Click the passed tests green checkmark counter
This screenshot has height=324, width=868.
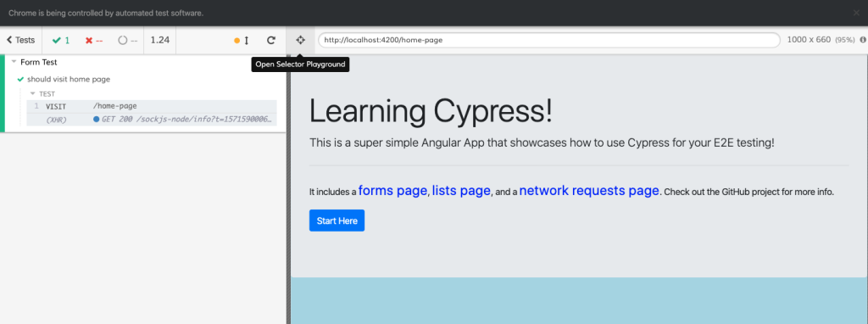tap(61, 41)
